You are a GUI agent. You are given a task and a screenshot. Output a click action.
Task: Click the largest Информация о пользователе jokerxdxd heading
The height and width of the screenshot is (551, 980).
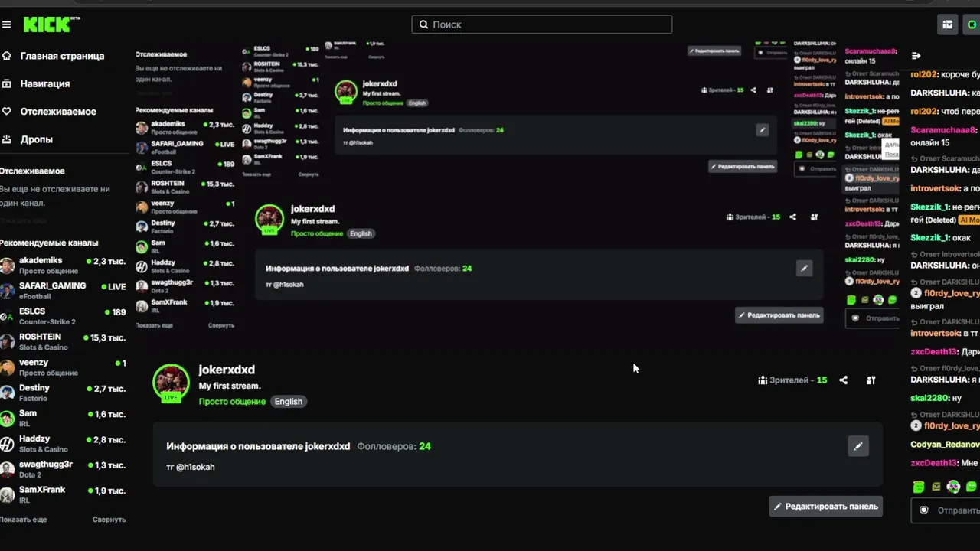click(x=258, y=446)
